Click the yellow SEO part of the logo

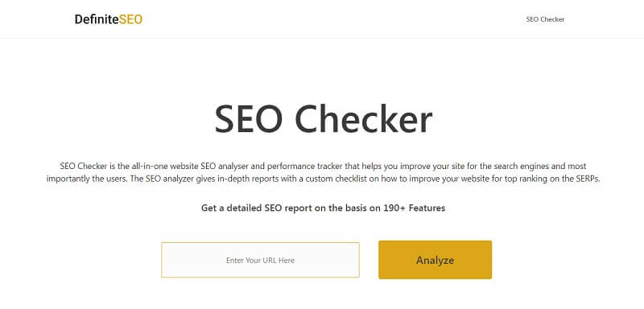click(x=130, y=19)
